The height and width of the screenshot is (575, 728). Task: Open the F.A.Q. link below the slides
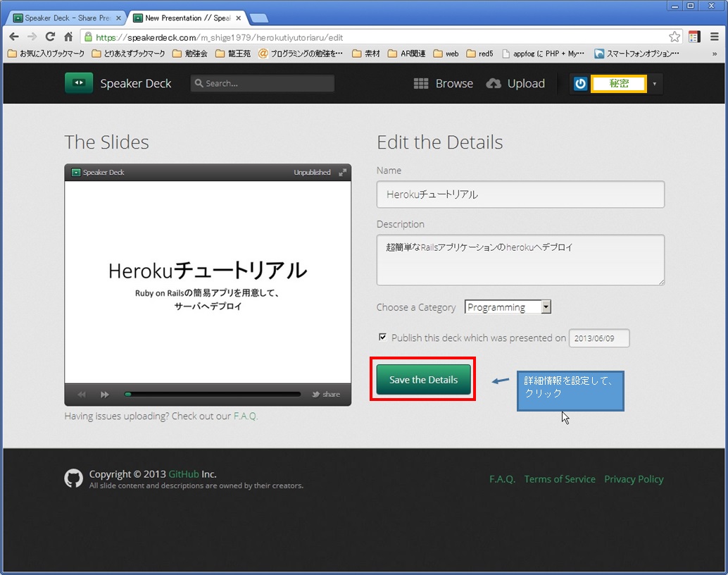[x=245, y=416]
